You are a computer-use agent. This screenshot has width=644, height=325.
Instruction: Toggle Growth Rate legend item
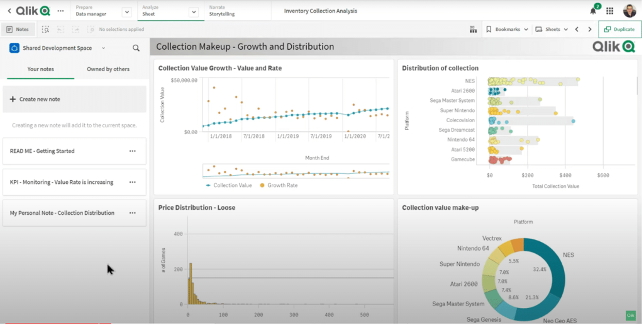click(279, 186)
